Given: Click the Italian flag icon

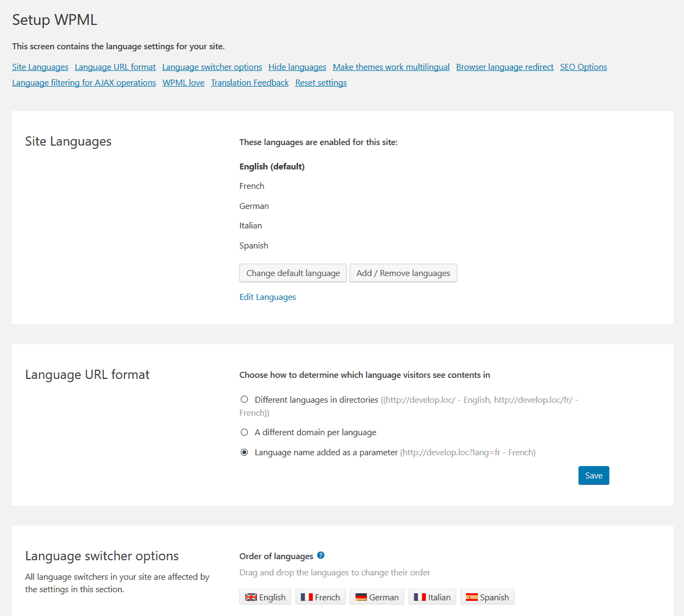Looking at the screenshot, I should (420, 597).
